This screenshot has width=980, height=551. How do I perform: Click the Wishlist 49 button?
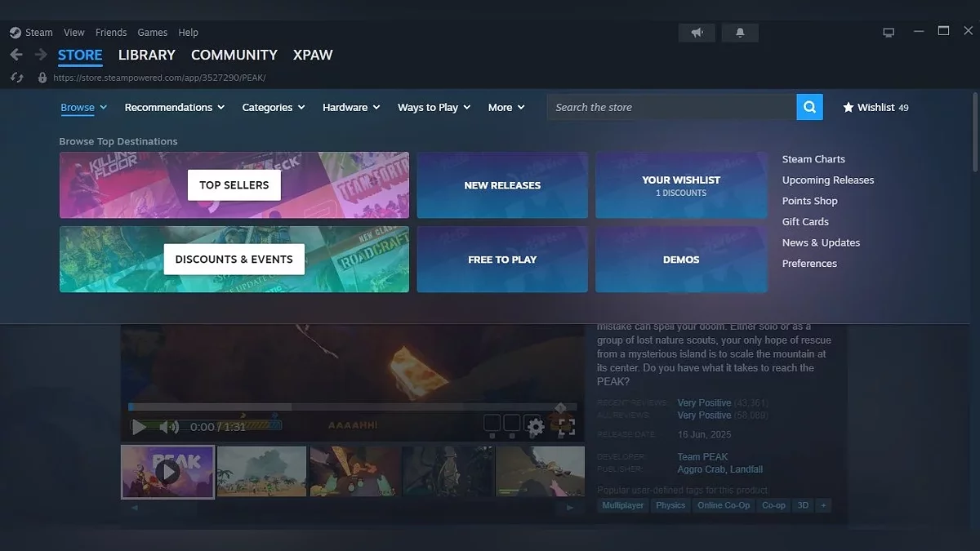(x=875, y=107)
